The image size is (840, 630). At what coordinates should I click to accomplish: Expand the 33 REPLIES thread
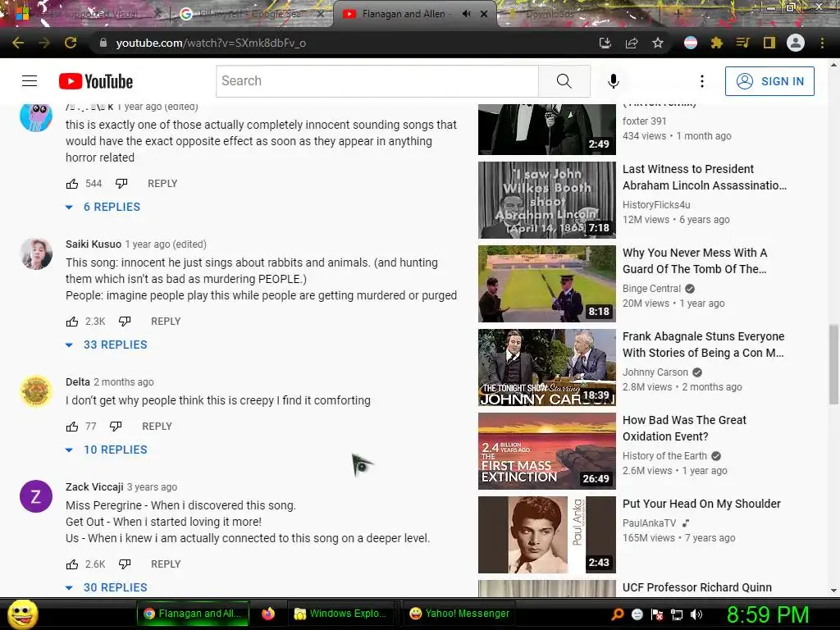tap(106, 345)
